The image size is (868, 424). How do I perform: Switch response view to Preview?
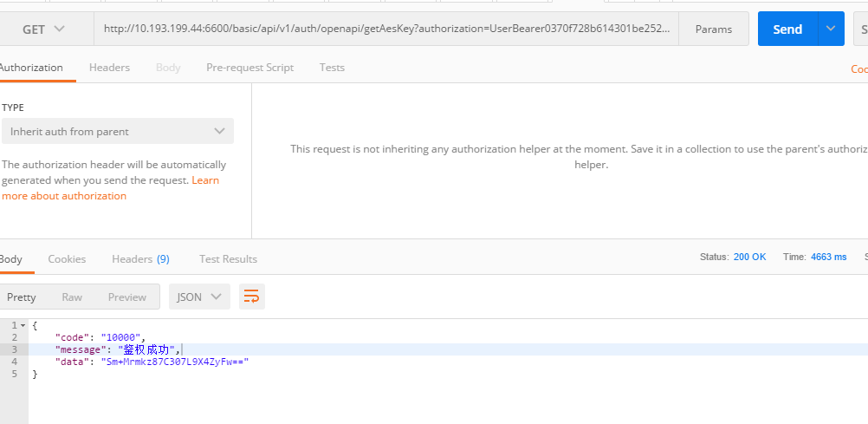click(x=126, y=297)
